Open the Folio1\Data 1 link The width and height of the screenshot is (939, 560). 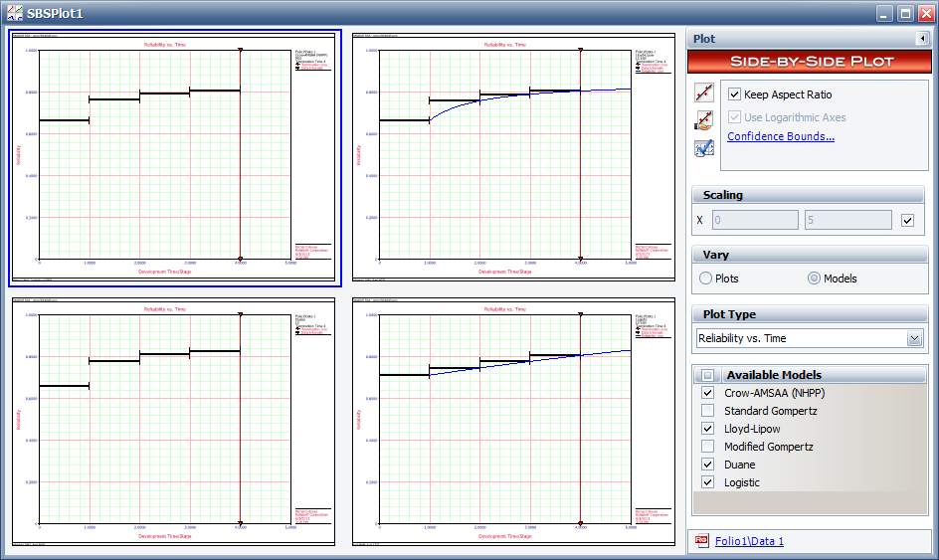pos(749,541)
